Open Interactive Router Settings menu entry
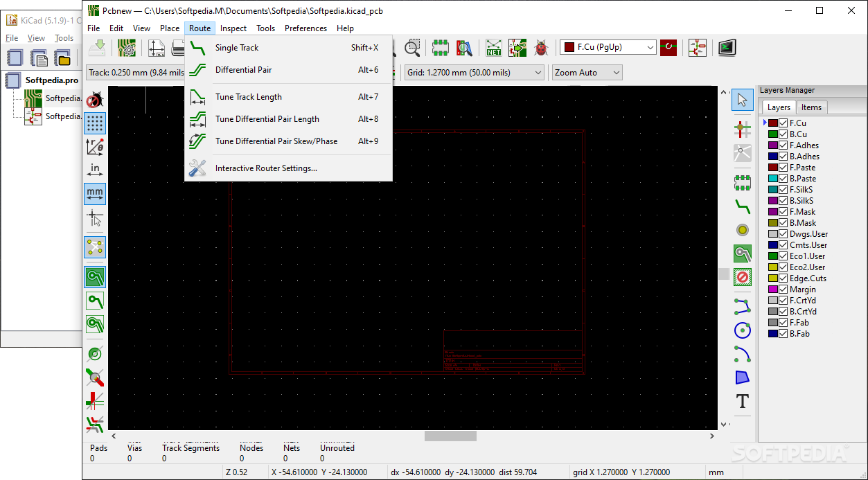 (x=288, y=168)
